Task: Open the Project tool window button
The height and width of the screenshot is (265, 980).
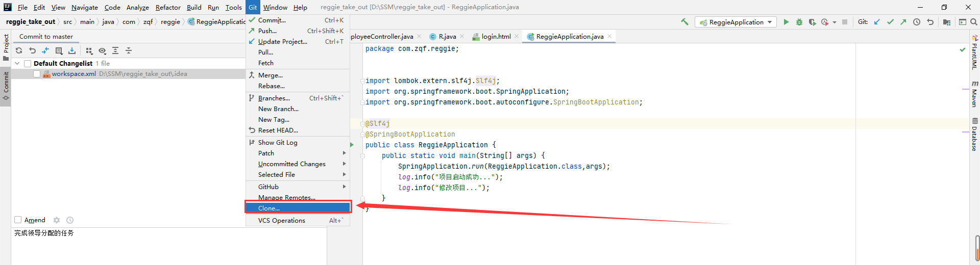Action: [x=6, y=47]
